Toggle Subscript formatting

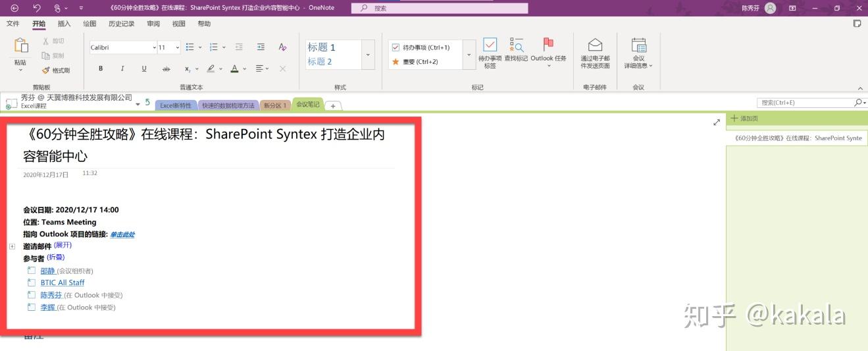[x=188, y=68]
